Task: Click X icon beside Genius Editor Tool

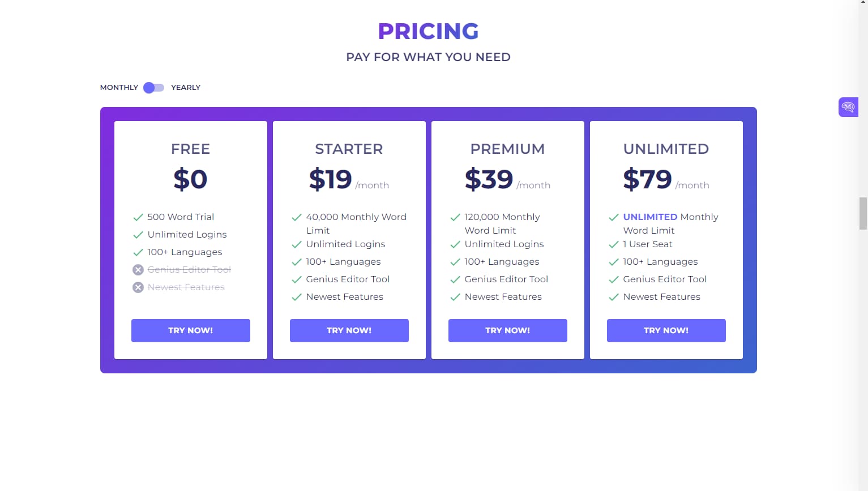Action: tap(138, 270)
